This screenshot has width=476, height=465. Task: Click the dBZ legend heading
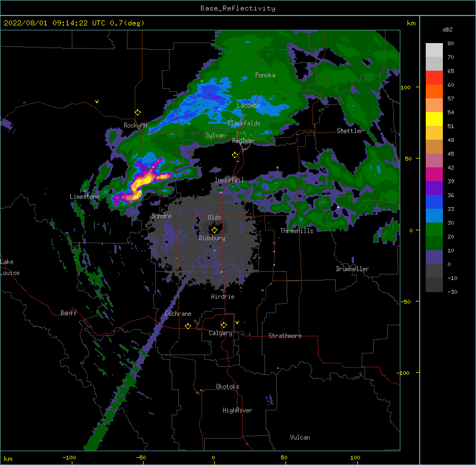tap(447, 30)
